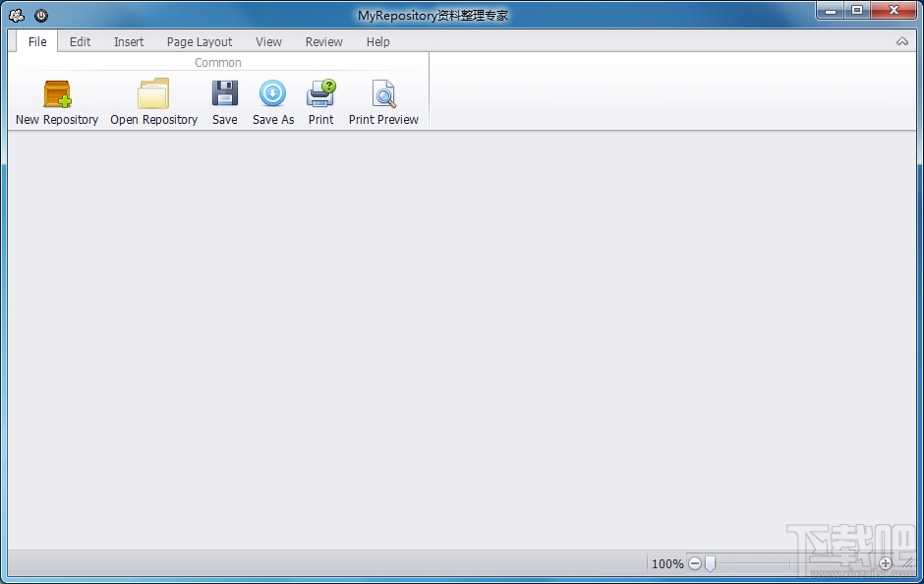Click the New Repository icon
The width and height of the screenshot is (924, 584).
coord(57,94)
